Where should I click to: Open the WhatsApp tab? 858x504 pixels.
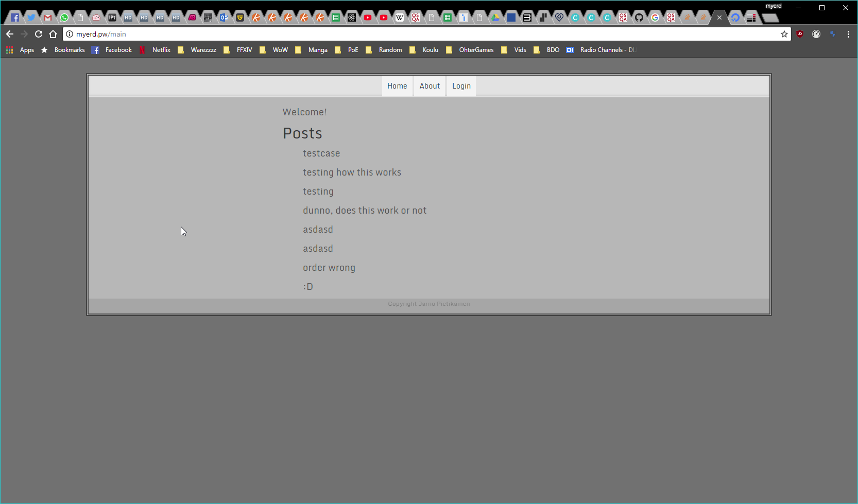coord(64,18)
